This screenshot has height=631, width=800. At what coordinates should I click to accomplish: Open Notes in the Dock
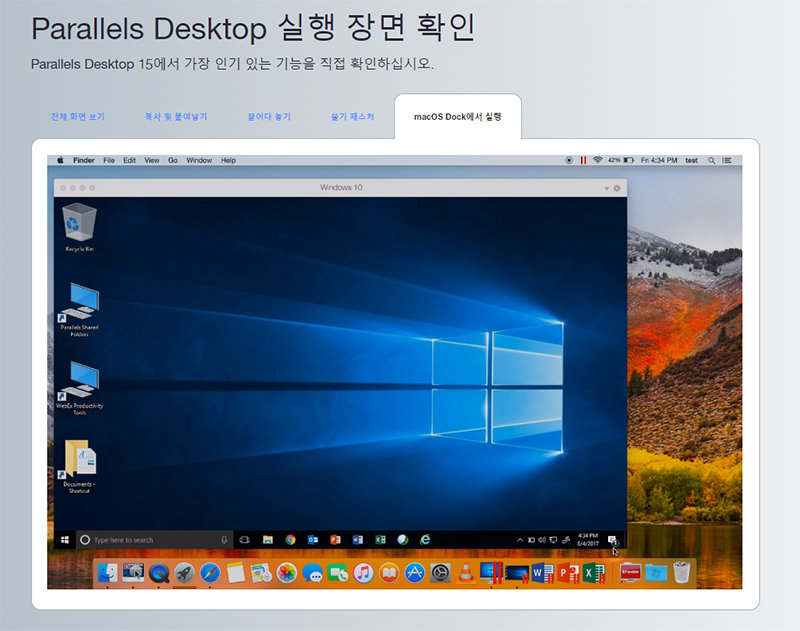236,573
